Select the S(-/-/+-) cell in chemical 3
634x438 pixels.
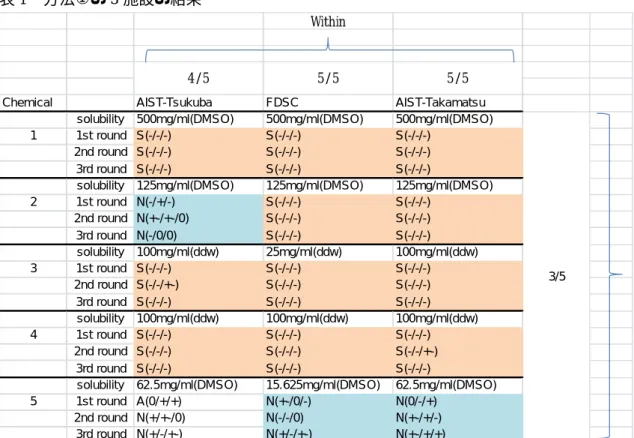click(x=198, y=285)
